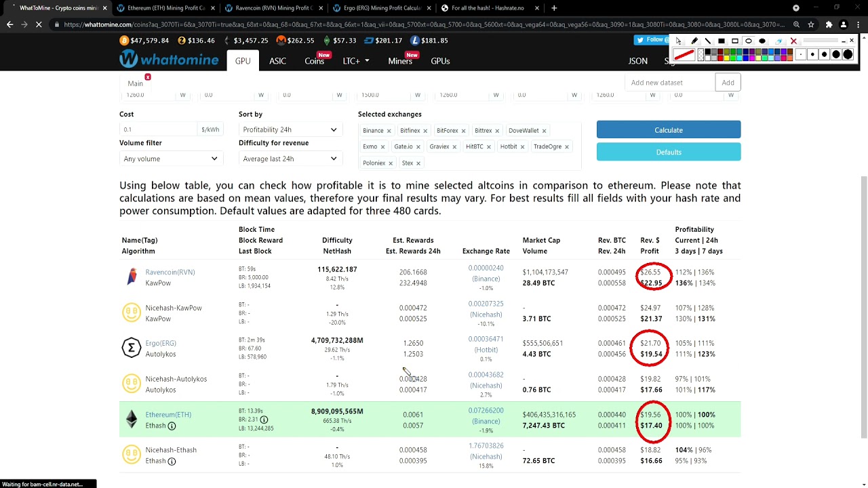The width and height of the screenshot is (868, 488).
Task: Select the outlined rectangle shape tool
Action: pos(735,41)
